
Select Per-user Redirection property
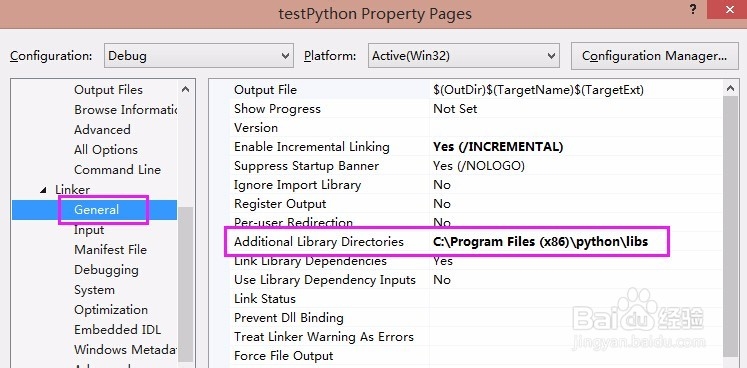click(x=293, y=222)
